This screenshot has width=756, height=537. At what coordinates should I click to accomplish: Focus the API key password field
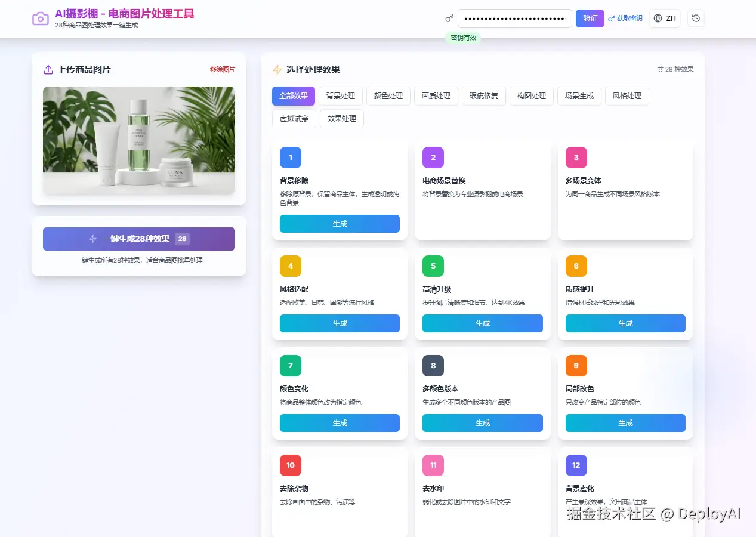pos(515,18)
